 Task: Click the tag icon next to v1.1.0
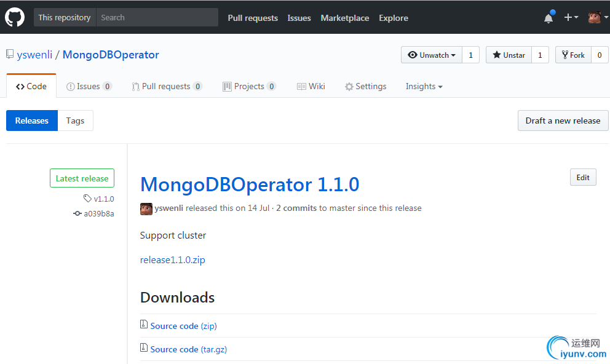click(87, 199)
